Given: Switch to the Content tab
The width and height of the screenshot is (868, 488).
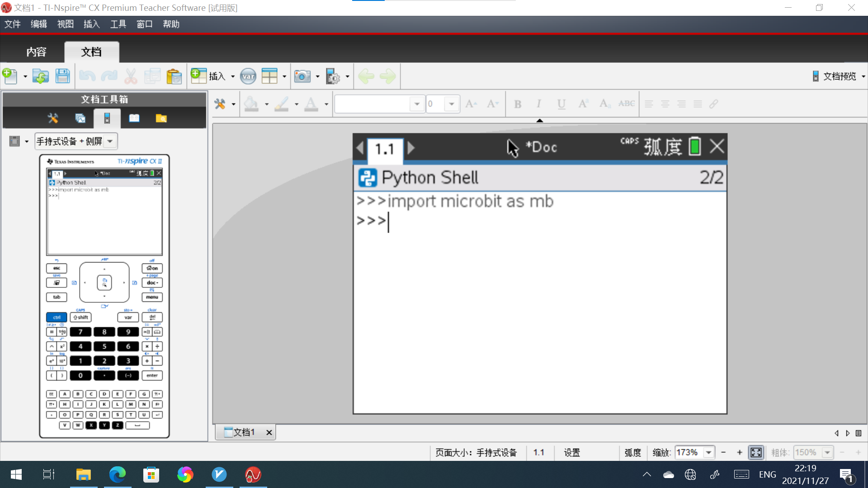Looking at the screenshot, I should [36, 52].
